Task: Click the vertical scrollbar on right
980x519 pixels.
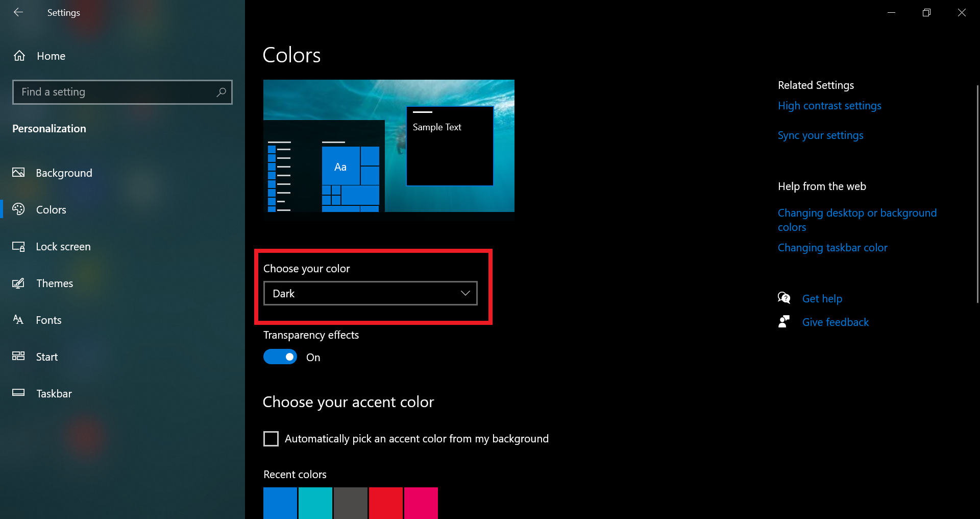Action: 977,194
